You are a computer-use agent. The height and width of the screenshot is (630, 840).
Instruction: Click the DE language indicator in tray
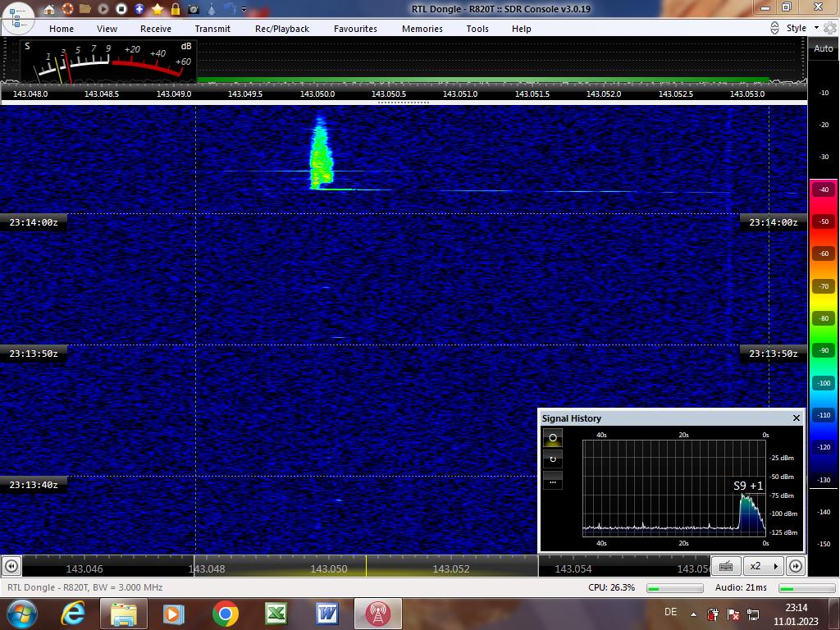(670, 612)
